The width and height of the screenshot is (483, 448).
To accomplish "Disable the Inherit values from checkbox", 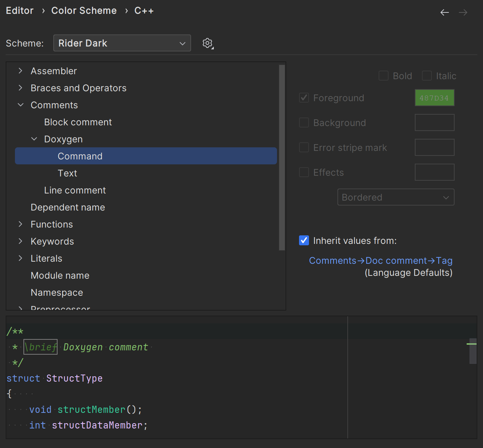I will tap(304, 240).
